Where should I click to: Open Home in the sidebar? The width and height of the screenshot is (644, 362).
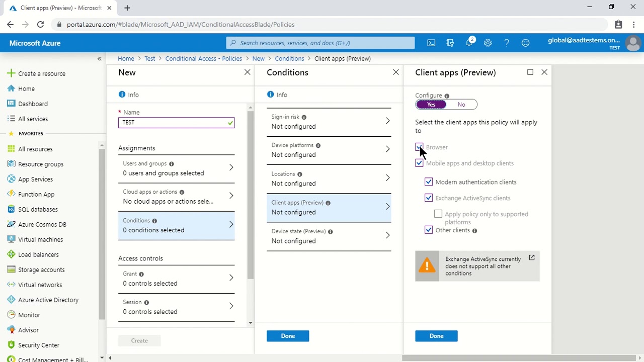26,88
